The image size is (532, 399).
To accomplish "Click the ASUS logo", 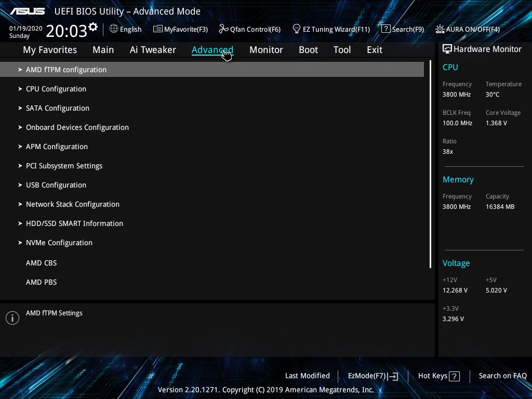I will point(27,11).
